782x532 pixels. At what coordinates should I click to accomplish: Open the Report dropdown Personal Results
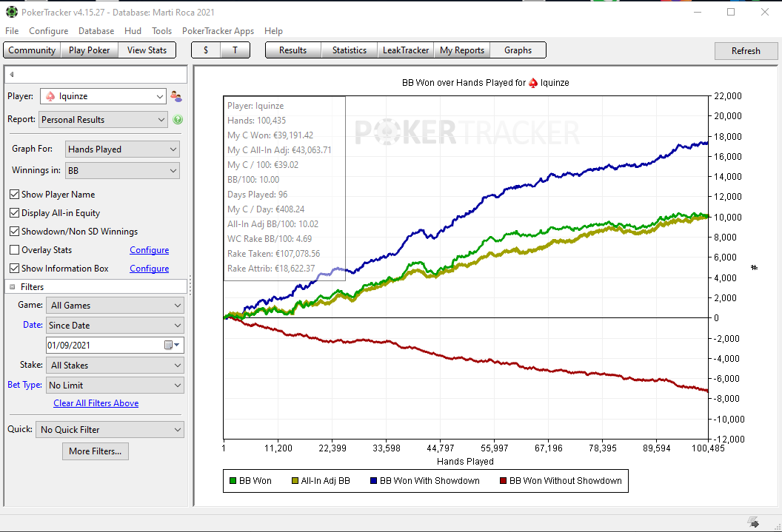pos(103,120)
